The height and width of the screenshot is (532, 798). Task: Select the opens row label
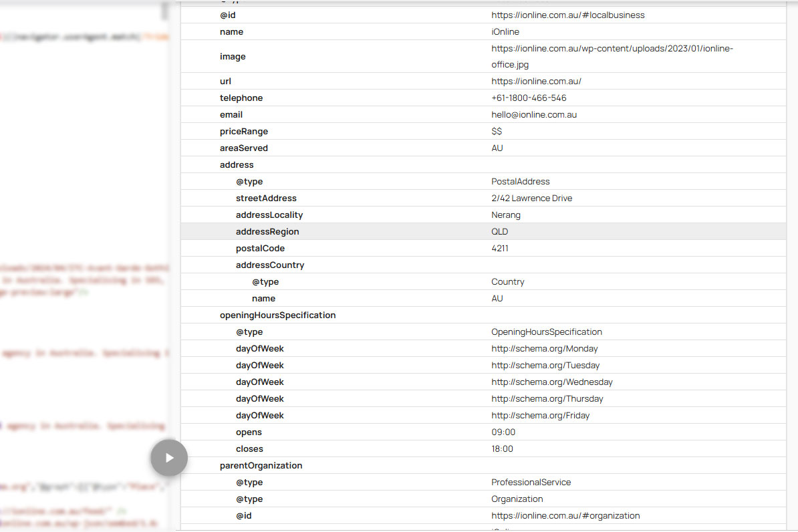[249, 432]
